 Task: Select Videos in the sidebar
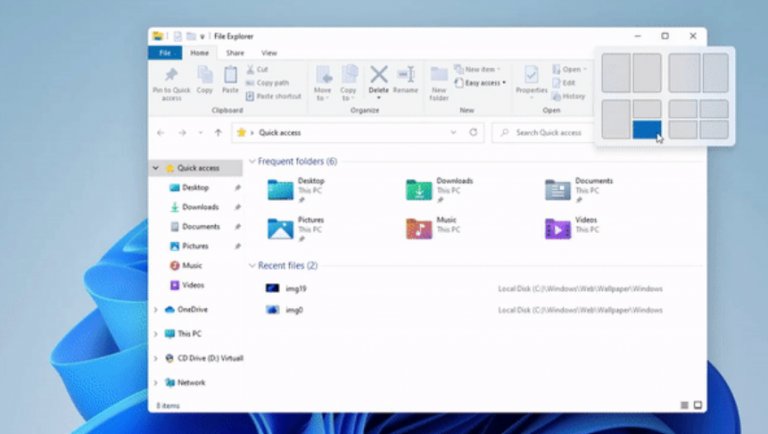pos(193,285)
